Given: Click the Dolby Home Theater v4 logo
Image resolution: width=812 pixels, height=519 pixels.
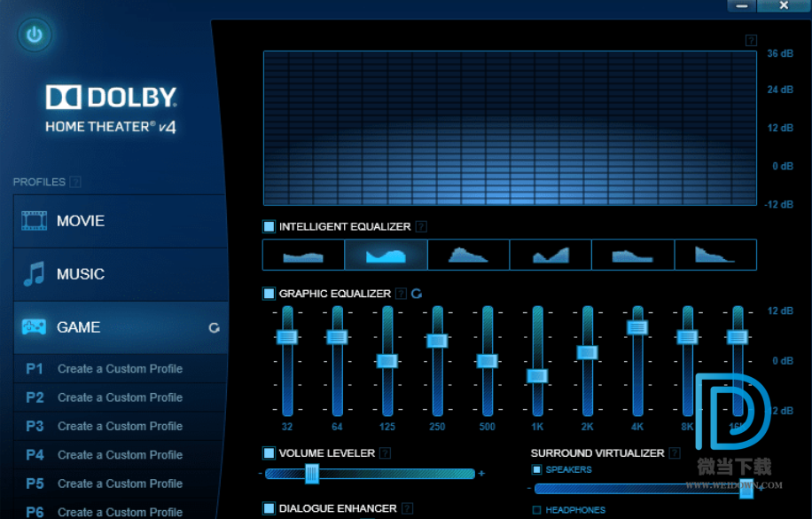Looking at the screenshot, I should [x=111, y=109].
